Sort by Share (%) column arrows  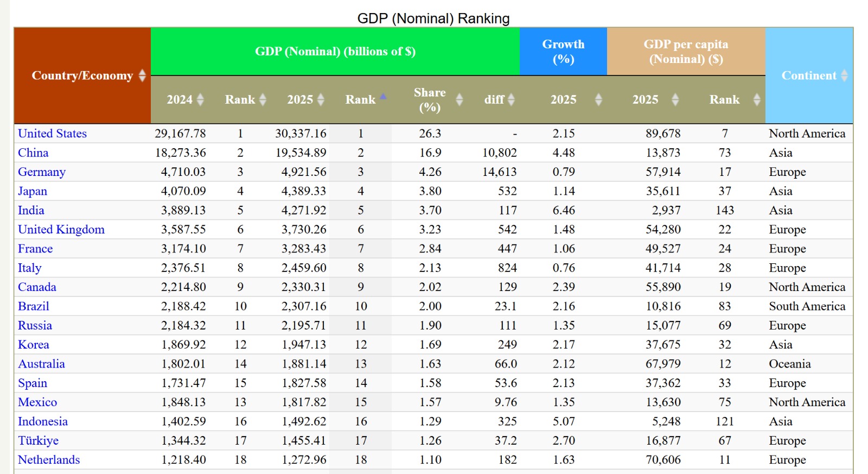459,99
